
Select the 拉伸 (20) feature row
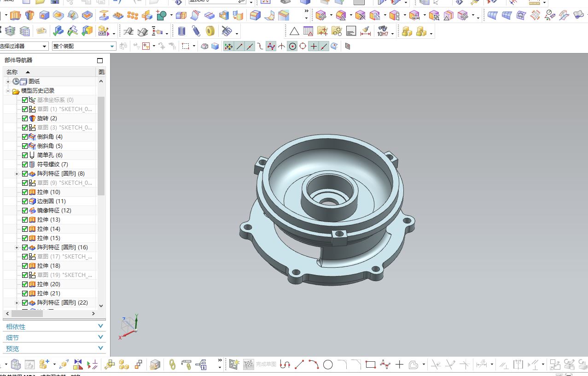(x=50, y=284)
